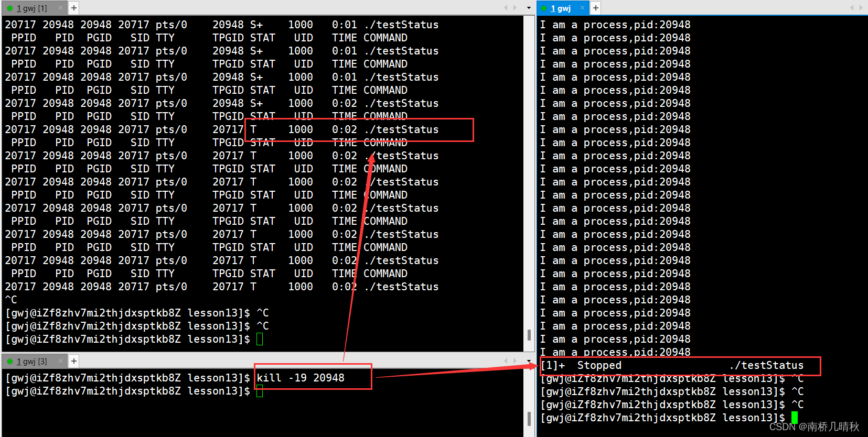868x437 pixels.
Task: Close the "1 gwj [1]" tab
Action: pos(60,8)
